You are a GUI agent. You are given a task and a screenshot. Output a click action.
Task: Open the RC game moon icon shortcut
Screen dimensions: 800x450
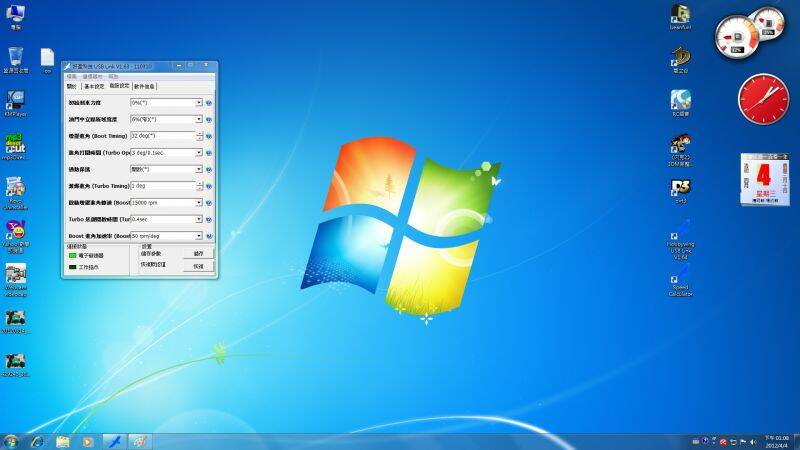point(680,103)
